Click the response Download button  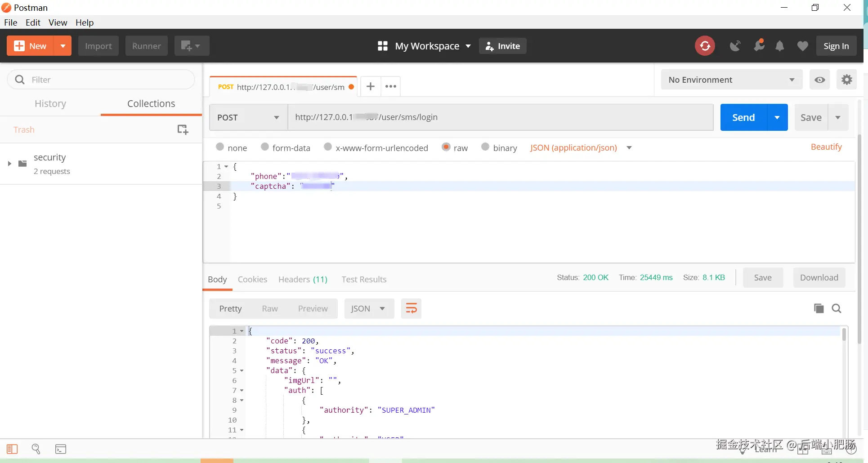pos(819,277)
